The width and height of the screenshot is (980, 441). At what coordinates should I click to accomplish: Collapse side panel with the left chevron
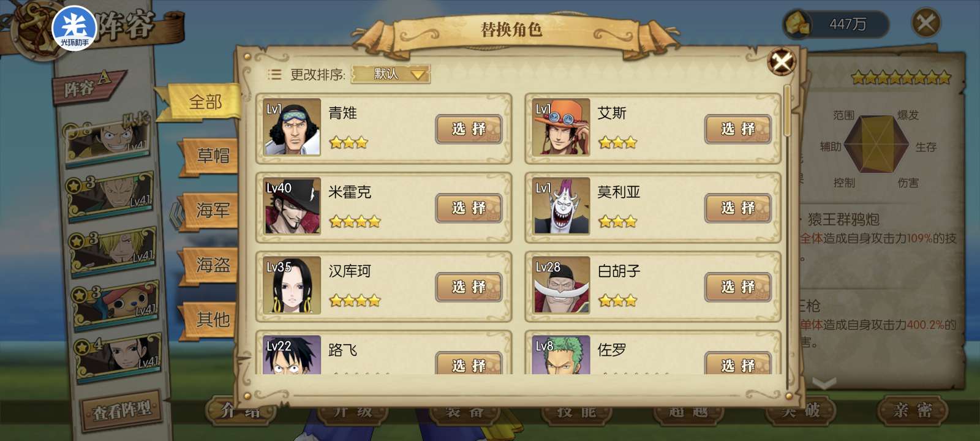point(177,215)
